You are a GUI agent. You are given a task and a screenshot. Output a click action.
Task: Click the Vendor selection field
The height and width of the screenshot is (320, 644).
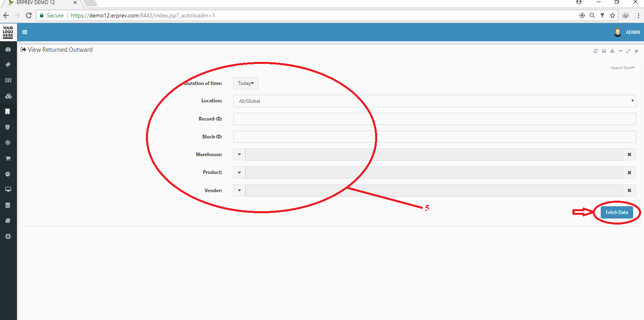pyautogui.click(x=434, y=191)
